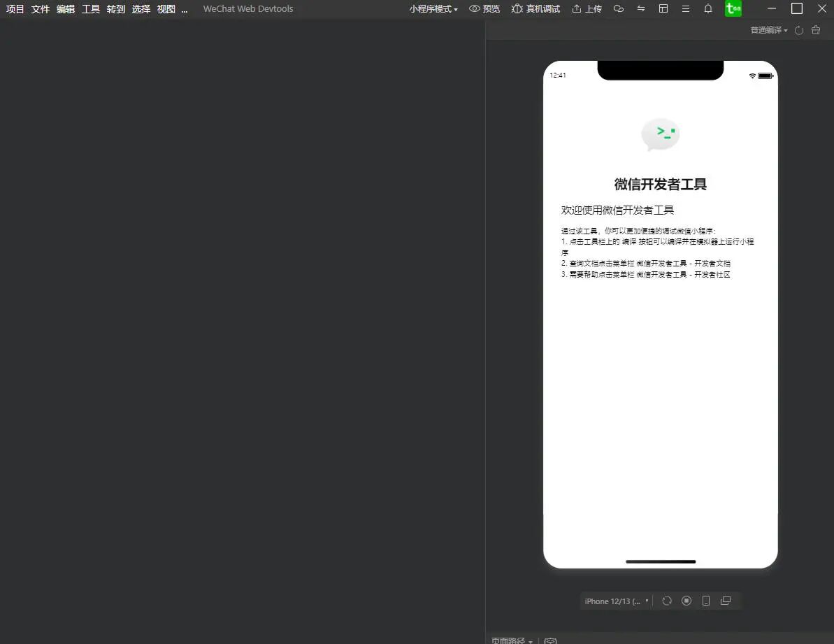Maximize the devtools window
The width and height of the screenshot is (834, 644).
click(x=797, y=8)
